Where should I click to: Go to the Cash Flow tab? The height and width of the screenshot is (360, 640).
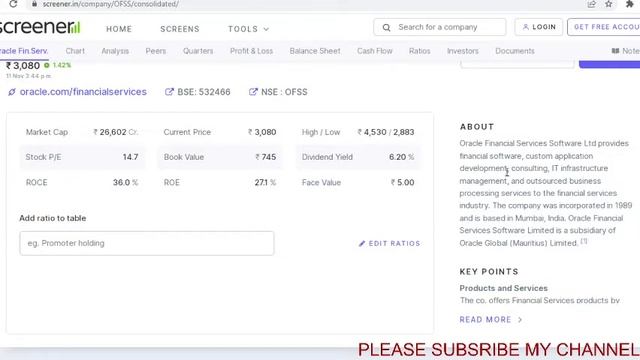tap(375, 51)
